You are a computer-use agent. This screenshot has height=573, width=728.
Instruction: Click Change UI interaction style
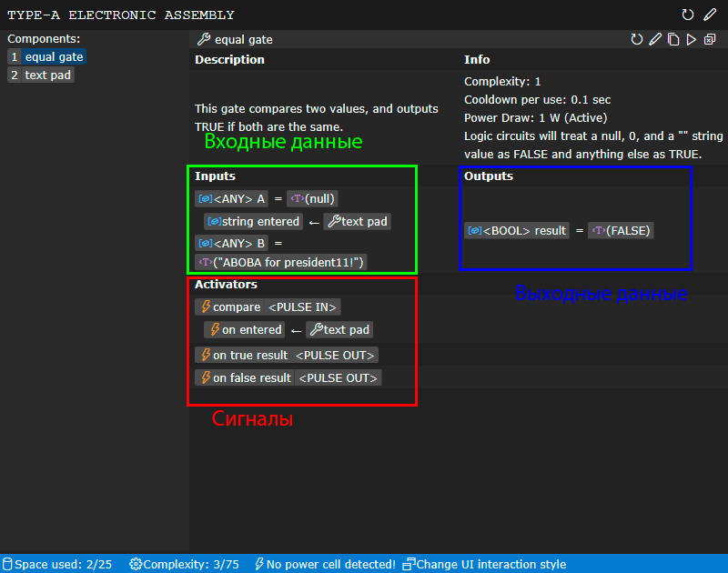point(491,564)
